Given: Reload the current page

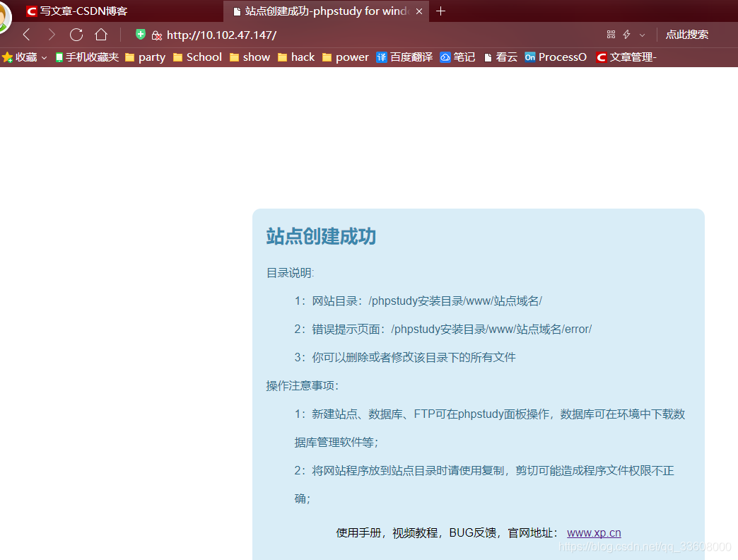Looking at the screenshot, I should click(76, 35).
